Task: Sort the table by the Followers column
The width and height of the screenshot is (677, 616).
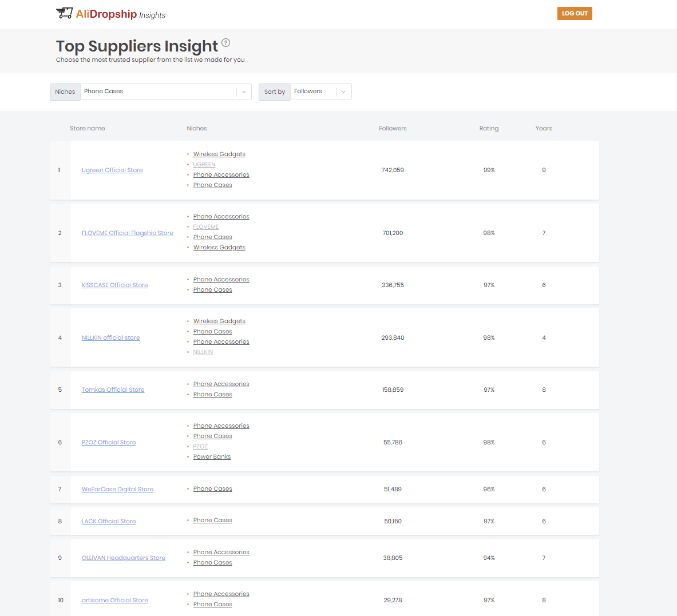Action: click(393, 128)
